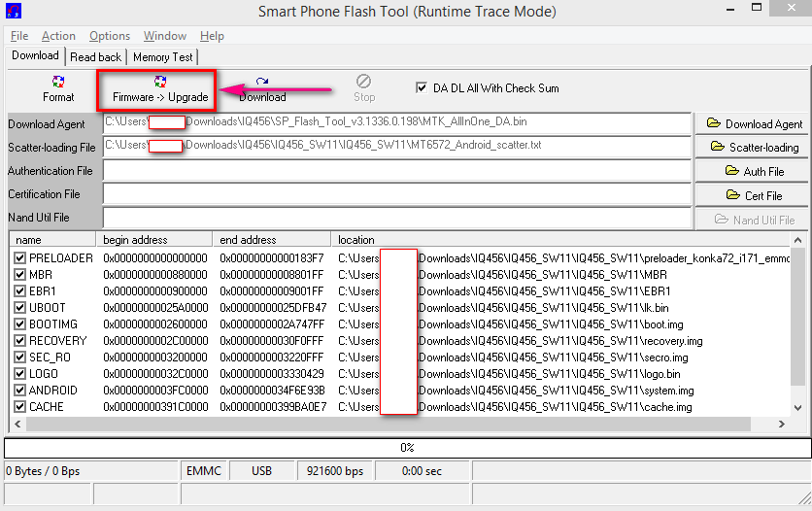This screenshot has height=511, width=812.
Task: Choose an Auth File via button
Action: pos(754,171)
